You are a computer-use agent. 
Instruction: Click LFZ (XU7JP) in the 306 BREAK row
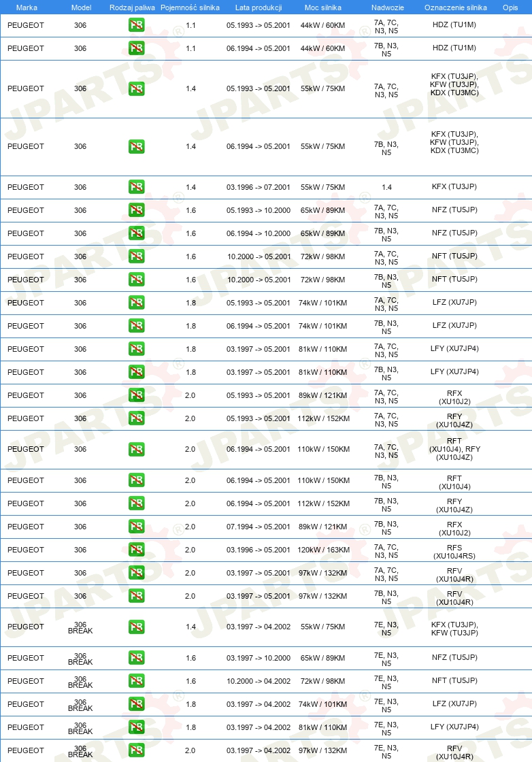coord(454,703)
